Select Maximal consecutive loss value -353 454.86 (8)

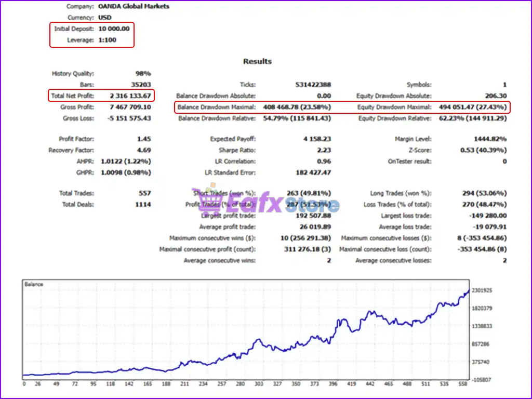pyautogui.click(x=482, y=249)
